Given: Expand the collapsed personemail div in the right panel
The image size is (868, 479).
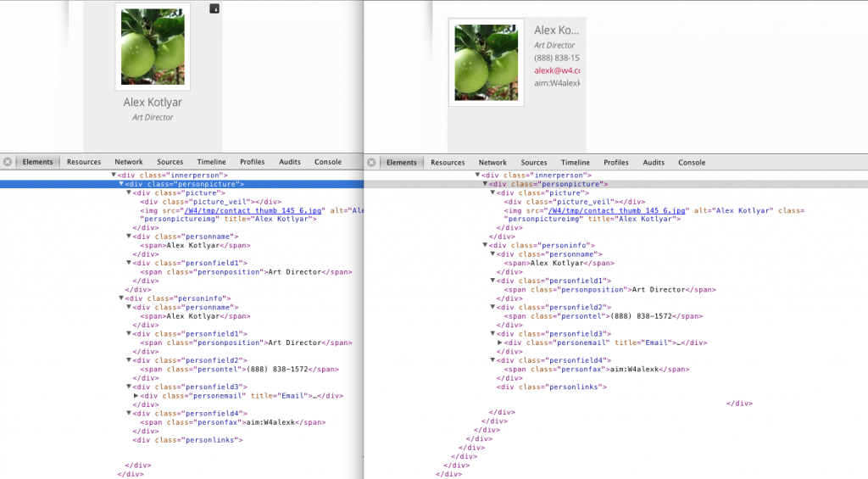Looking at the screenshot, I should [500, 343].
